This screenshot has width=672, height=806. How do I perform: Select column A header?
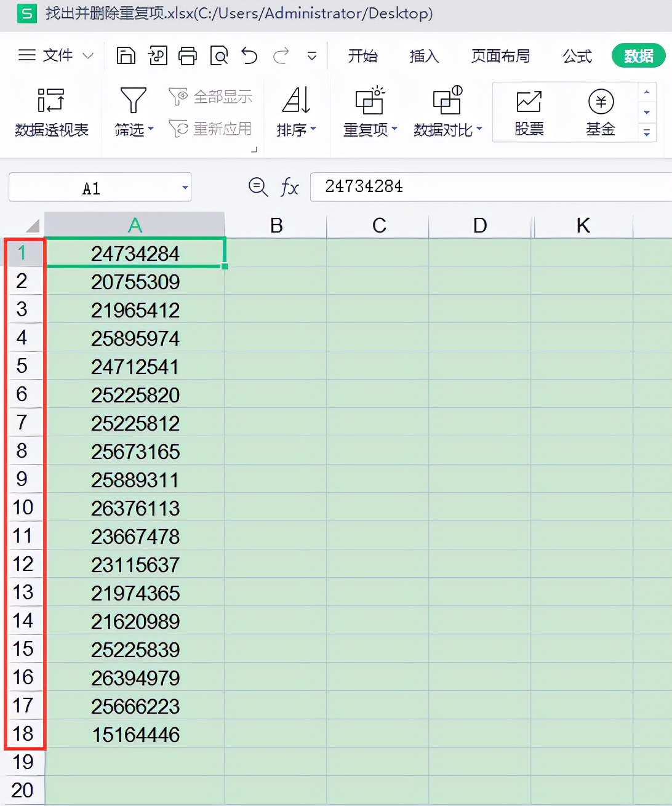[135, 225]
